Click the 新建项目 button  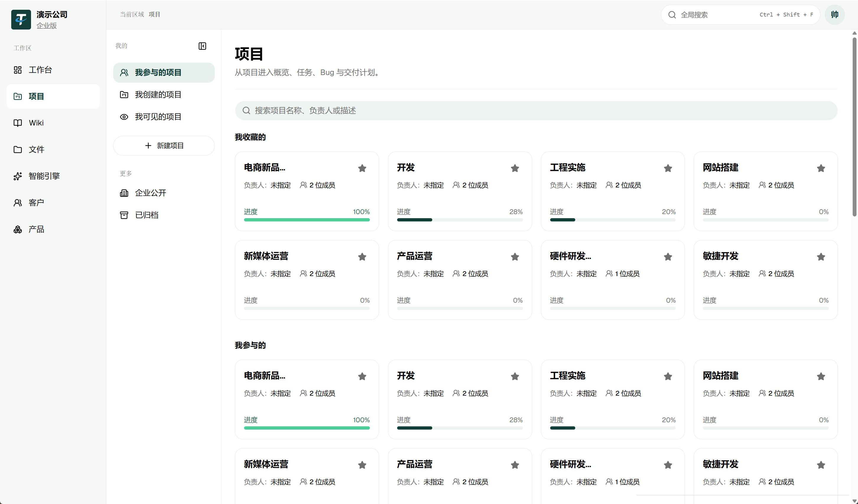click(x=164, y=146)
